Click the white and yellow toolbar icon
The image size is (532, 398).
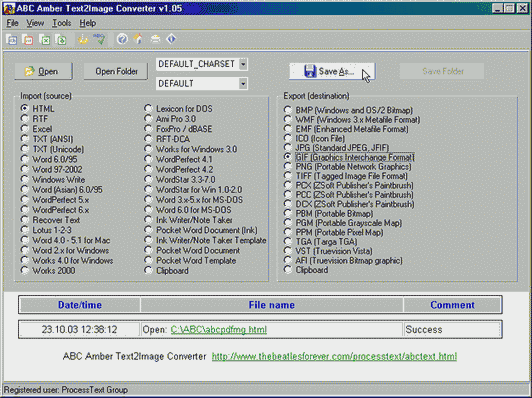pos(155,39)
